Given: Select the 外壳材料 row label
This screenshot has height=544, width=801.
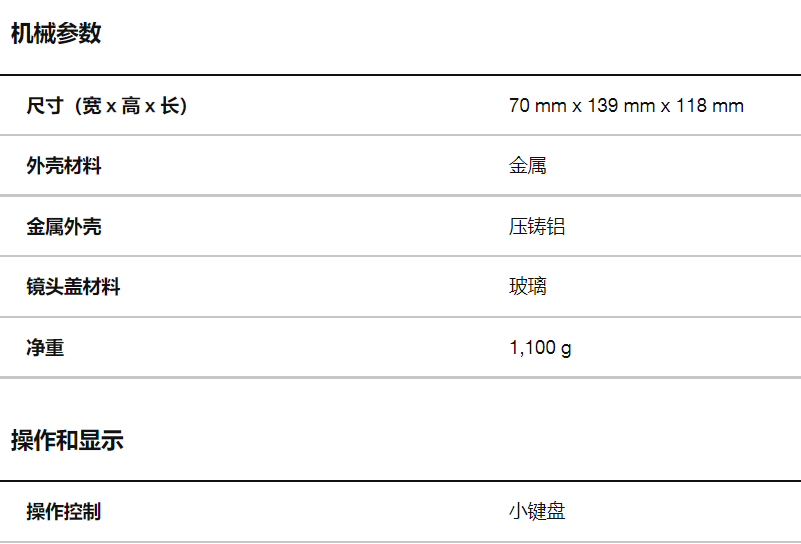Looking at the screenshot, I should 64,166.
